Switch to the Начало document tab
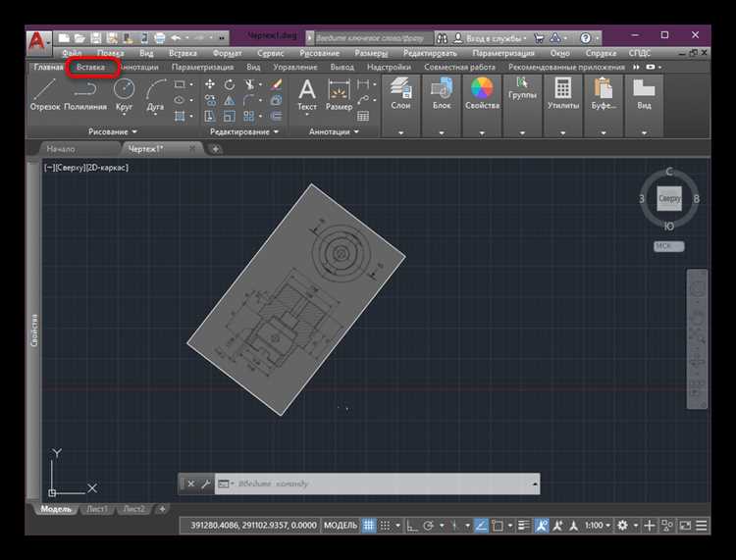This screenshot has width=736, height=560. coord(61,149)
